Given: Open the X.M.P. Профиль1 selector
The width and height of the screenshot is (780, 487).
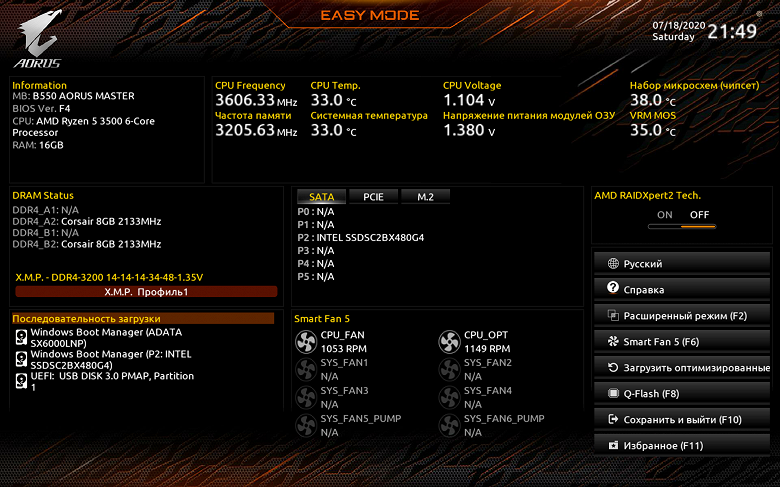Looking at the screenshot, I should point(146,292).
